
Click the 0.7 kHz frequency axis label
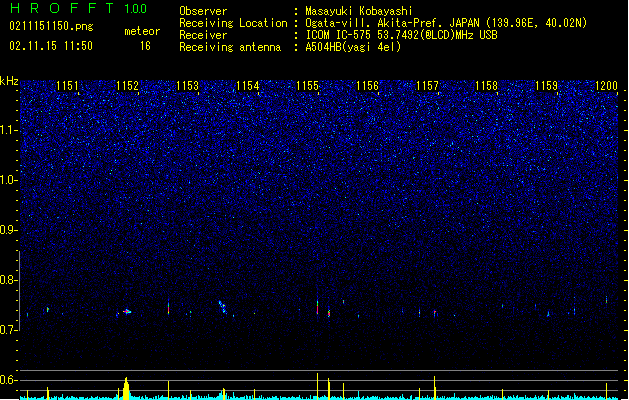point(8,330)
